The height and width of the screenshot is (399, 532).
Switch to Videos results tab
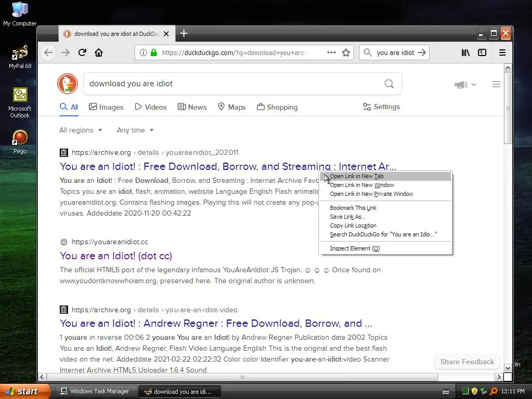(151, 107)
